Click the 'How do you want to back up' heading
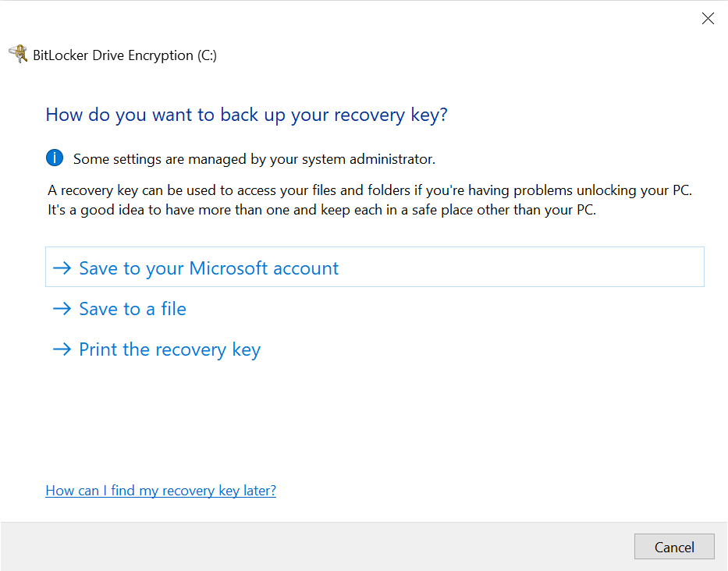Screen dimensions: 728x571 [x=247, y=115]
